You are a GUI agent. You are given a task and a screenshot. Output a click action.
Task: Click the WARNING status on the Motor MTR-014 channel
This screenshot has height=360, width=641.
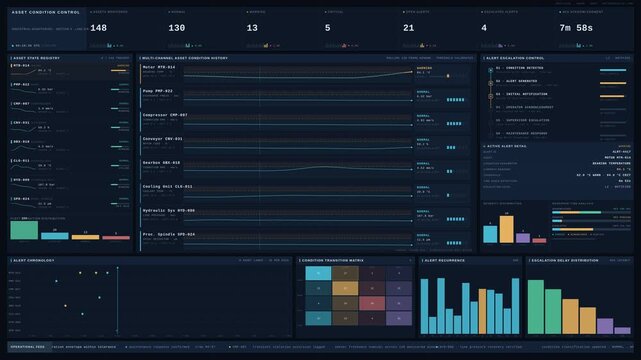[424, 68]
